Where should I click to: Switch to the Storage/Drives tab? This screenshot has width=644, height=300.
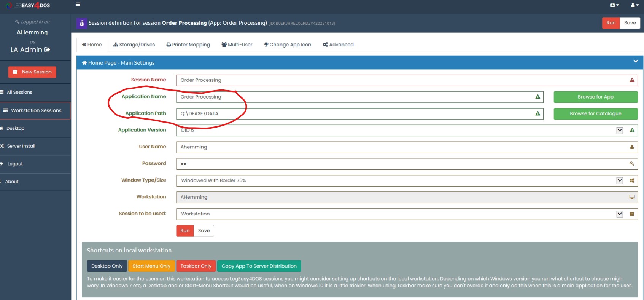(x=134, y=45)
